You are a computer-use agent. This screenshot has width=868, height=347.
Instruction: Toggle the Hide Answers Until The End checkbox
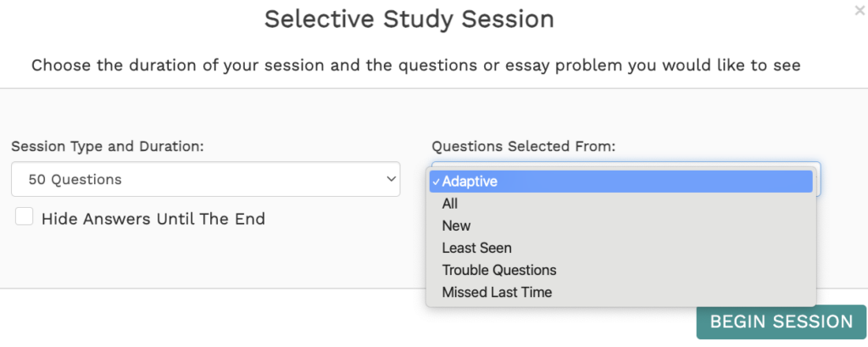tap(25, 217)
